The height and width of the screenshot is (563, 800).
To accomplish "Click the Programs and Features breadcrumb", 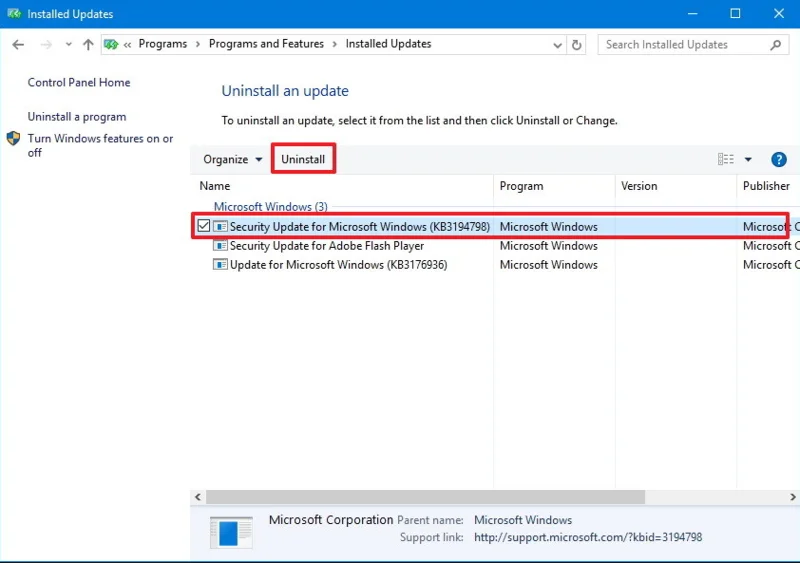I will point(266,44).
